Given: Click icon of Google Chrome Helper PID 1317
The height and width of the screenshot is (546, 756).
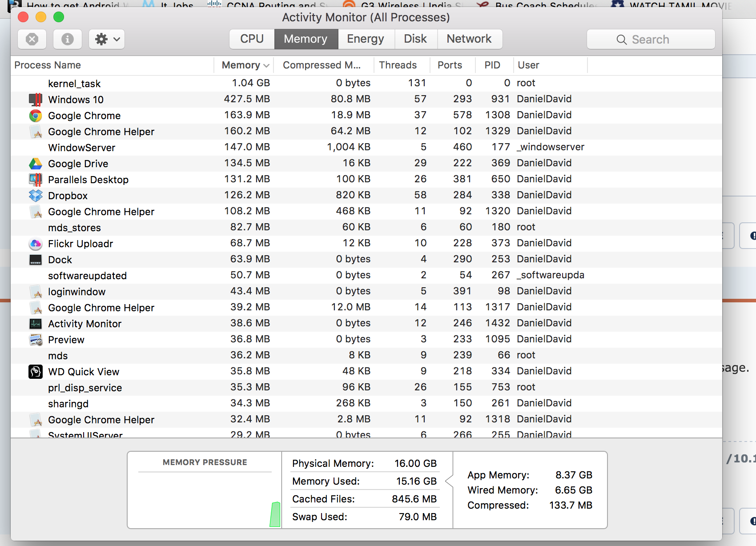Looking at the screenshot, I should pyautogui.click(x=36, y=308).
